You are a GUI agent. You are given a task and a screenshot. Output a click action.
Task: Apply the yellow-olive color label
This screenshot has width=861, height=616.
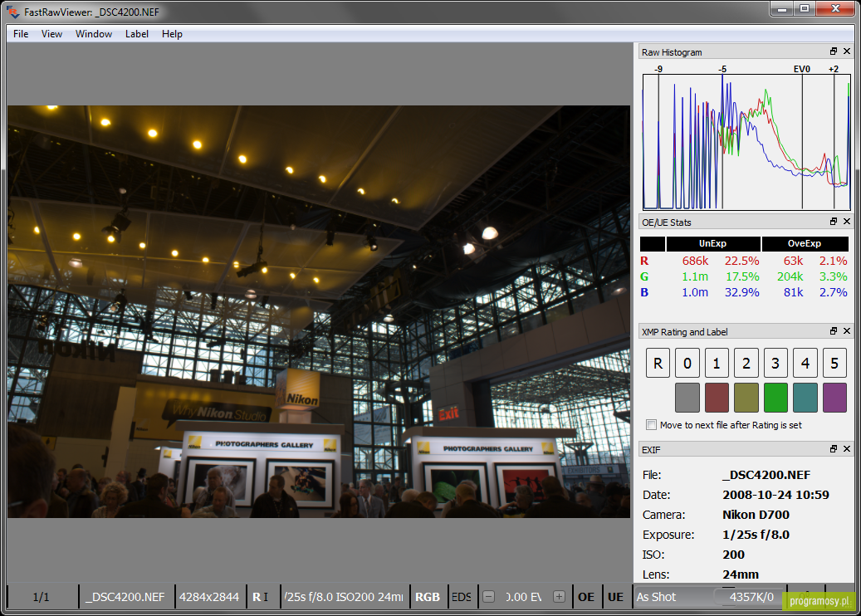click(746, 398)
